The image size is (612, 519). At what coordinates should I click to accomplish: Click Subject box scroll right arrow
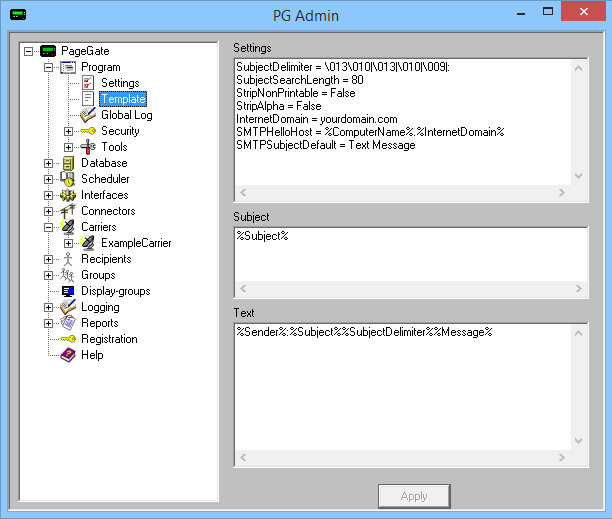tap(579, 288)
